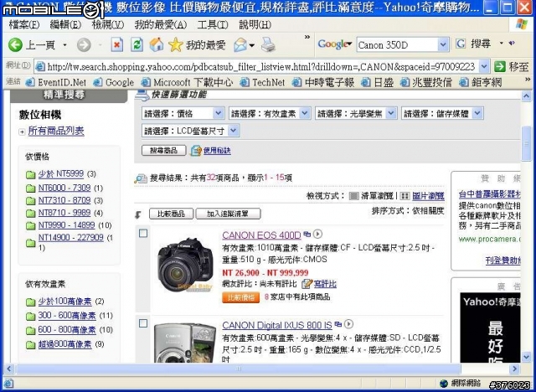536x392 pixels.
Task: Tick the checkbox for CANON Digital IXUS 800 IS
Action: click(143, 323)
